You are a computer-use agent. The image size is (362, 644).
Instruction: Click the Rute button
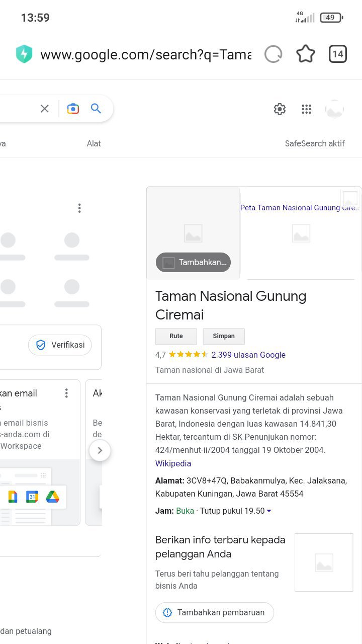pos(176,336)
